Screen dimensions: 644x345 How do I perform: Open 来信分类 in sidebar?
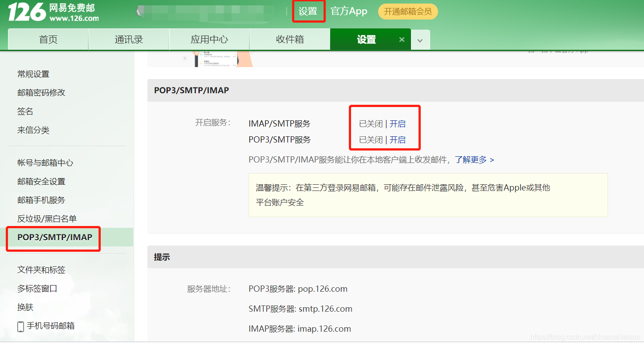(33, 130)
